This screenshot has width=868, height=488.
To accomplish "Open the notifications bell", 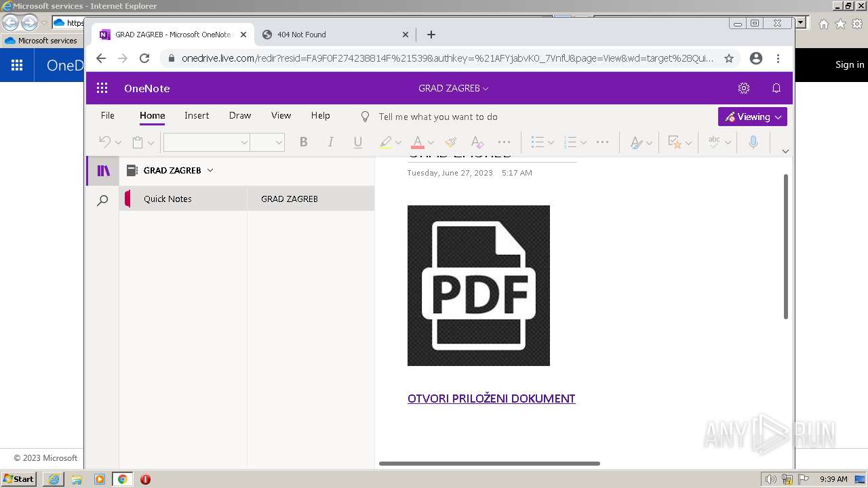I will 776,88.
